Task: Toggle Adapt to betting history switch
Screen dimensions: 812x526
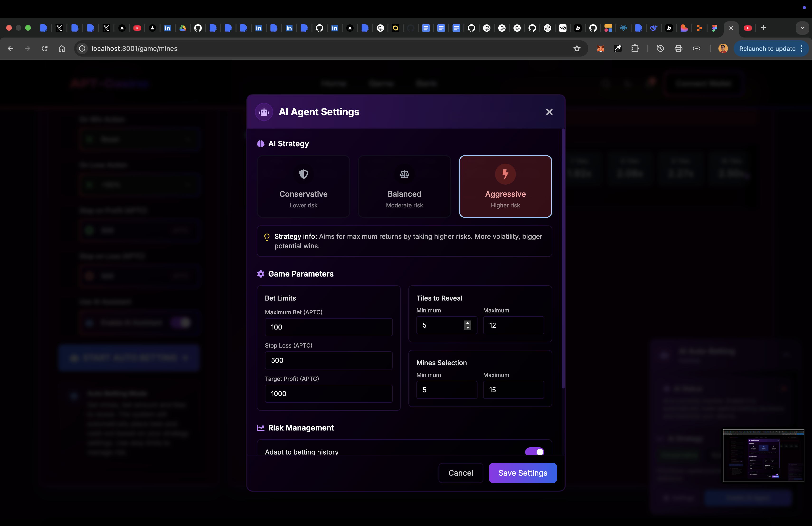Action: coord(534,451)
